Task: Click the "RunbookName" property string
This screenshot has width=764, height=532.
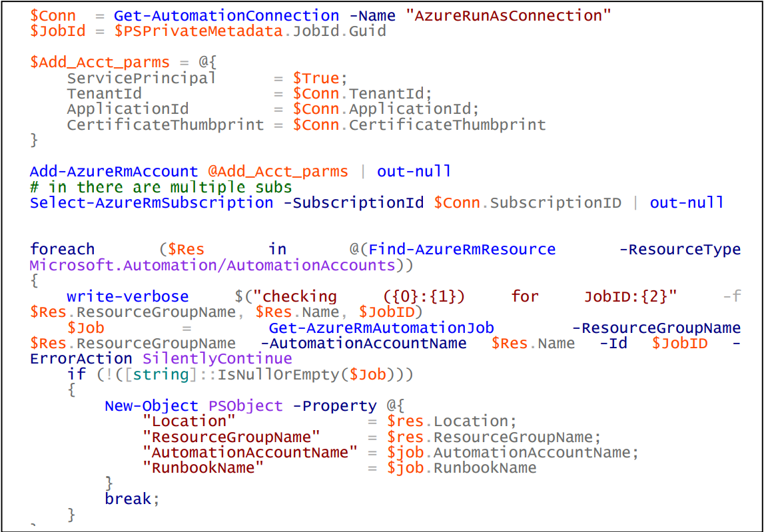Action: point(202,467)
